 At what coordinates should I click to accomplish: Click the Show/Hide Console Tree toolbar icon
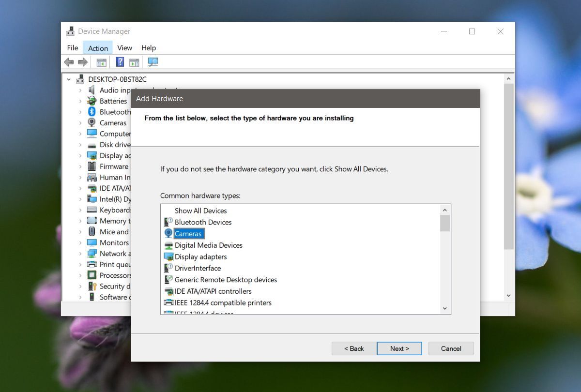[101, 62]
